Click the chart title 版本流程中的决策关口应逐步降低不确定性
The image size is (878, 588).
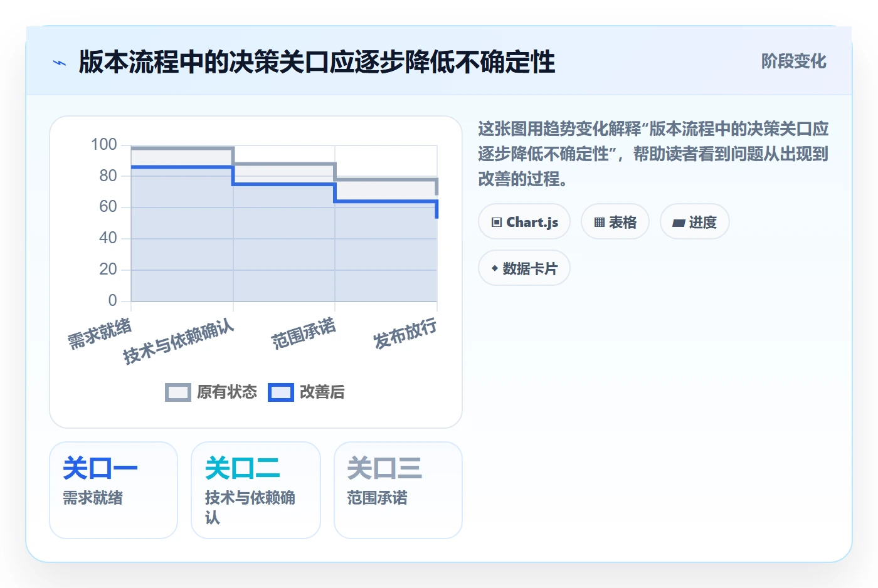[x=317, y=62]
